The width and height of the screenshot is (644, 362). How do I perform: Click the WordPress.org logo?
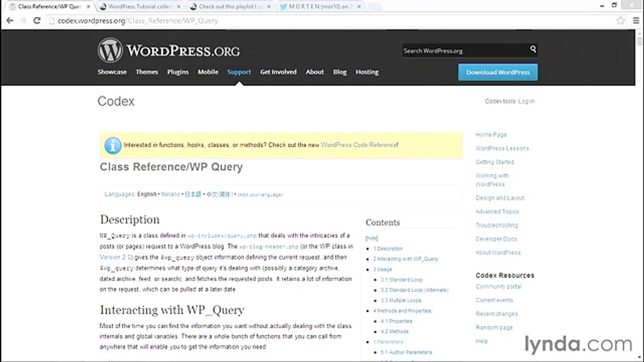point(169,50)
